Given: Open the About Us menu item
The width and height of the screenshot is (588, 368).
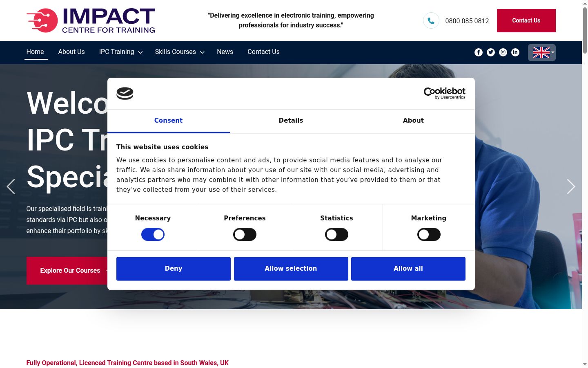Looking at the screenshot, I should pos(71,52).
